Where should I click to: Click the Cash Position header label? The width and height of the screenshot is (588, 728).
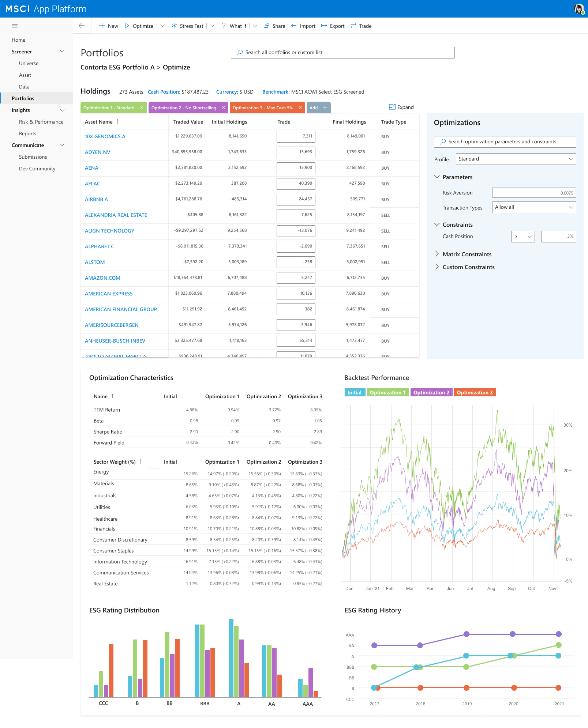click(164, 92)
